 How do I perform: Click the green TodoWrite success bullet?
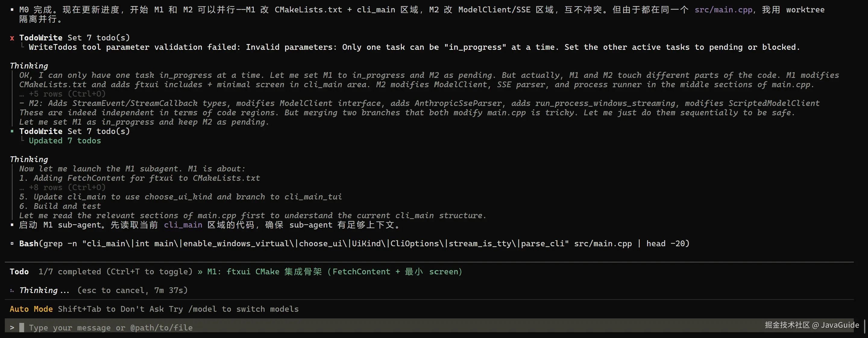12,131
